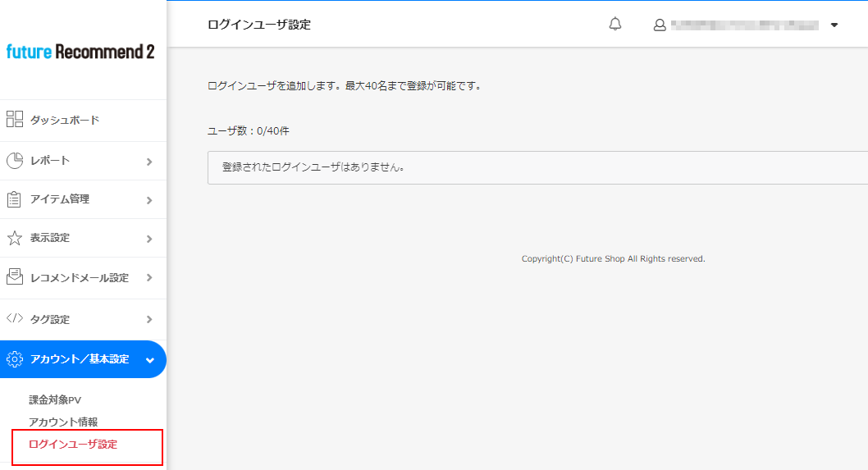Click the アカウント/基本設定 gear icon
This screenshot has height=470, width=868.
coord(15,359)
